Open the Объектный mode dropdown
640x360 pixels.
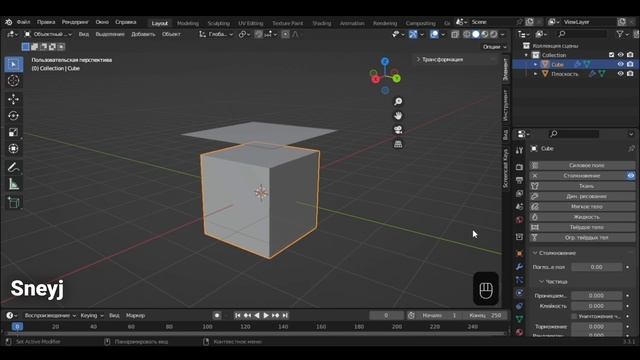[x=48, y=34]
